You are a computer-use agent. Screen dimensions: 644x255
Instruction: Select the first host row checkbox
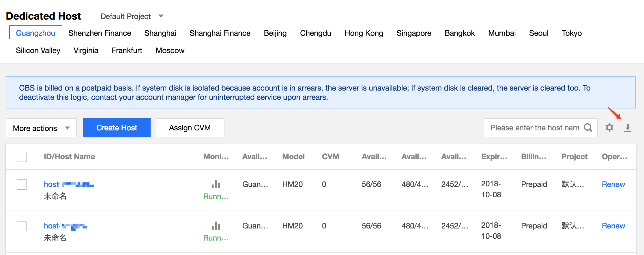click(22, 185)
